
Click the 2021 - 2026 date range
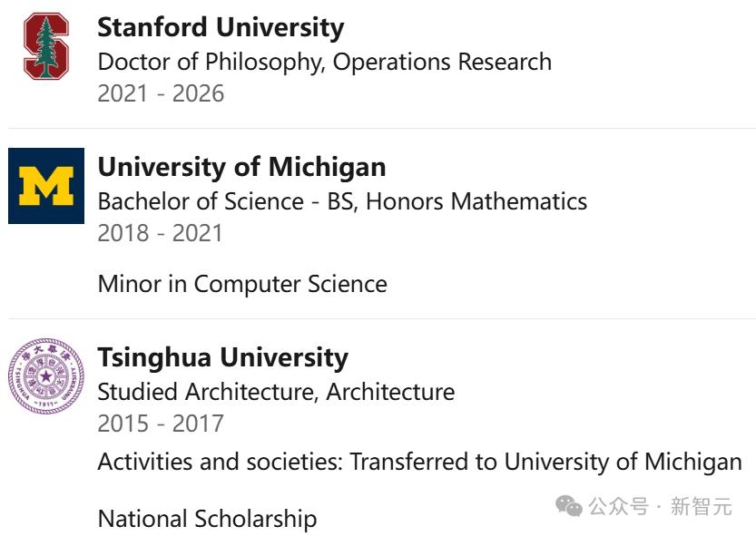pyautogui.click(x=161, y=93)
